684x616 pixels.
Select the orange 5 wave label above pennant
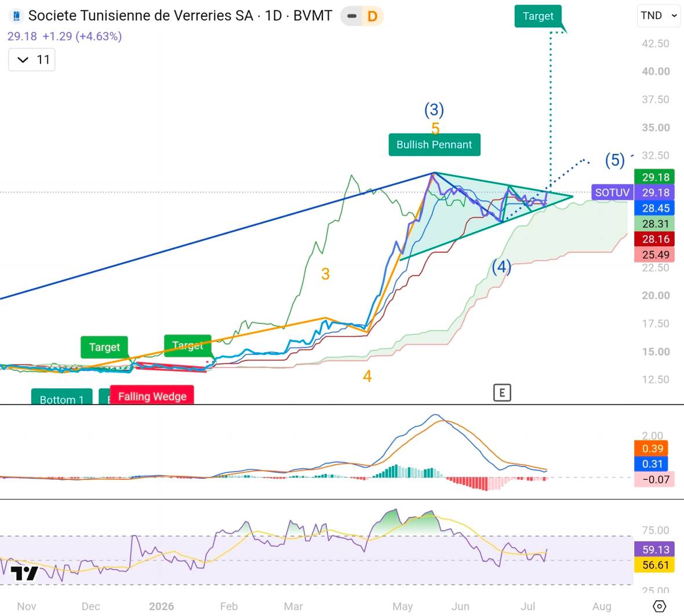[435, 129]
